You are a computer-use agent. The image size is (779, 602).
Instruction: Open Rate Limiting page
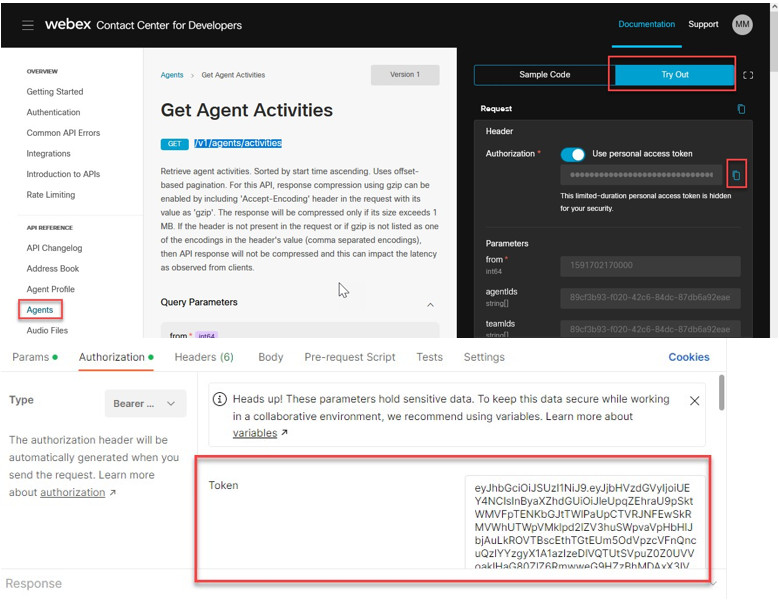pyautogui.click(x=51, y=195)
